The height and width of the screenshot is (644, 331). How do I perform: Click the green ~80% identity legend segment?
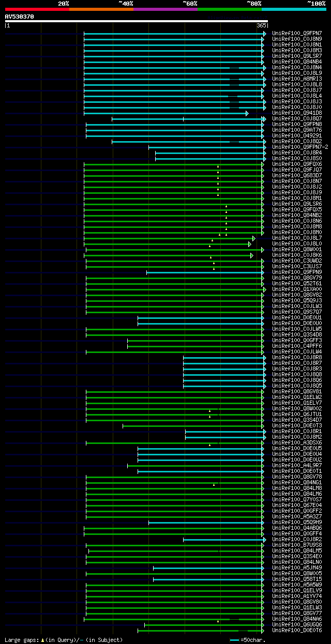(x=230, y=9)
